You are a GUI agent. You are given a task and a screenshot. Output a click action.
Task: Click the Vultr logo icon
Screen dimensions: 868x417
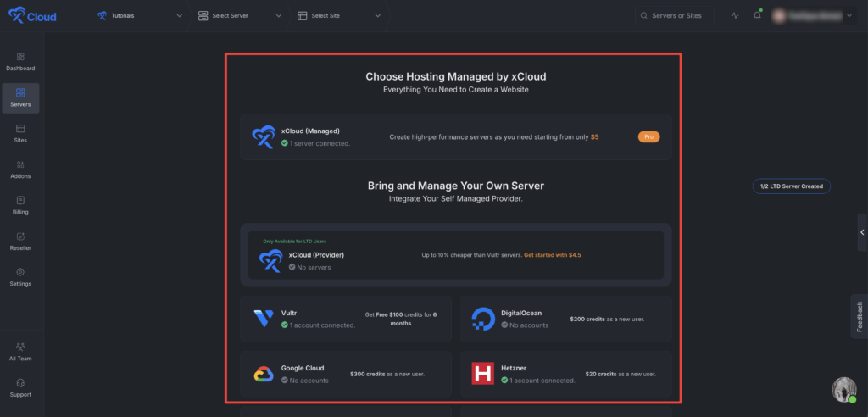264,319
